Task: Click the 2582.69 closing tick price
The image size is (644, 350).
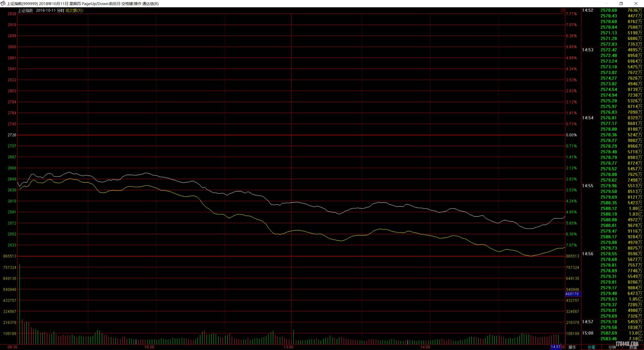Action: (x=609, y=333)
